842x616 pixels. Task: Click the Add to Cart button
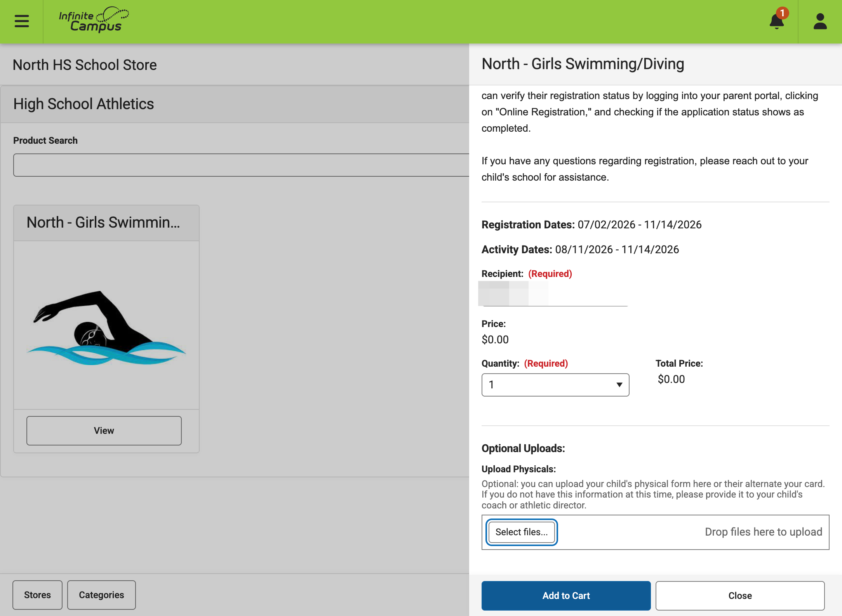pyautogui.click(x=566, y=595)
